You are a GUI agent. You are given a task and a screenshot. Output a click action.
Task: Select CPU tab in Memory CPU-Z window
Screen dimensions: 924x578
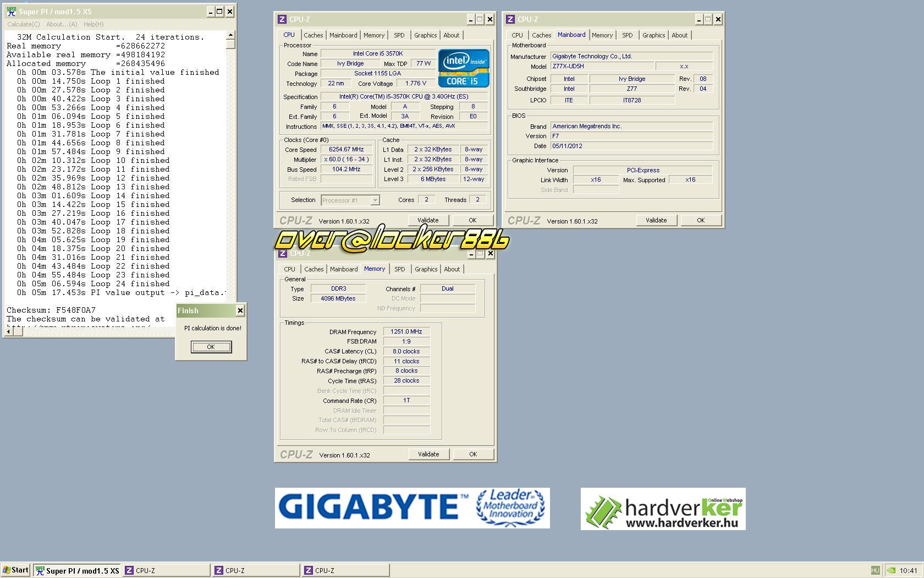pyautogui.click(x=289, y=269)
